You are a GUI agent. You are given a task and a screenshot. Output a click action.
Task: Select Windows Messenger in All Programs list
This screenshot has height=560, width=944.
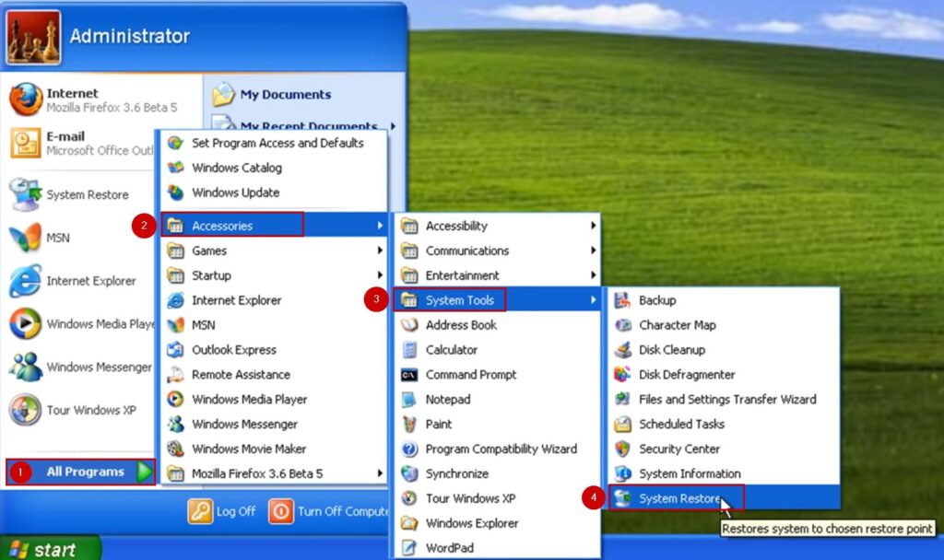[x=274, y=424]
